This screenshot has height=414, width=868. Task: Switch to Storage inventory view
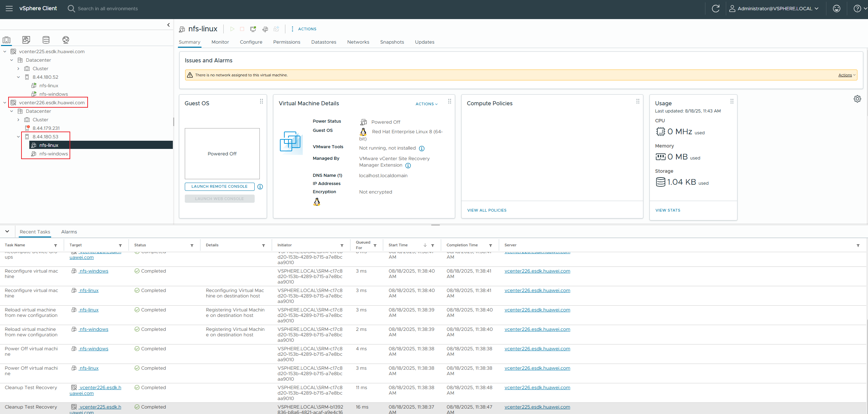tap(46, 40)
